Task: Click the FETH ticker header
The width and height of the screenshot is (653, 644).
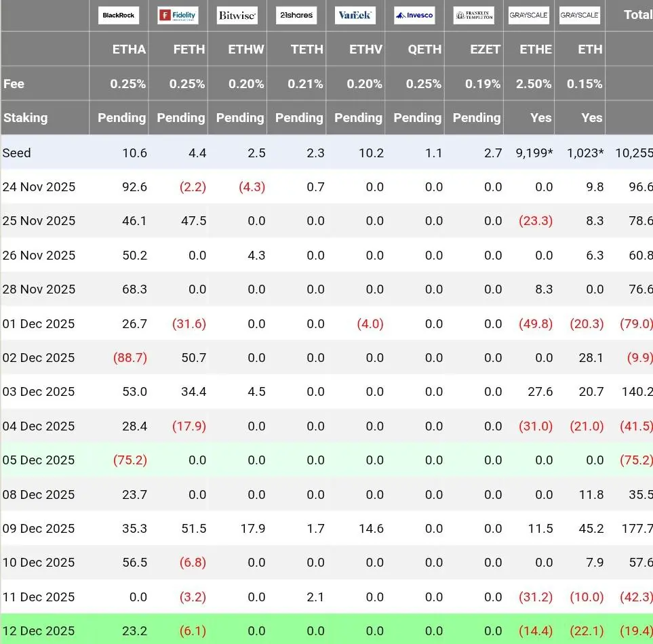Action: [x=189, y=49]
